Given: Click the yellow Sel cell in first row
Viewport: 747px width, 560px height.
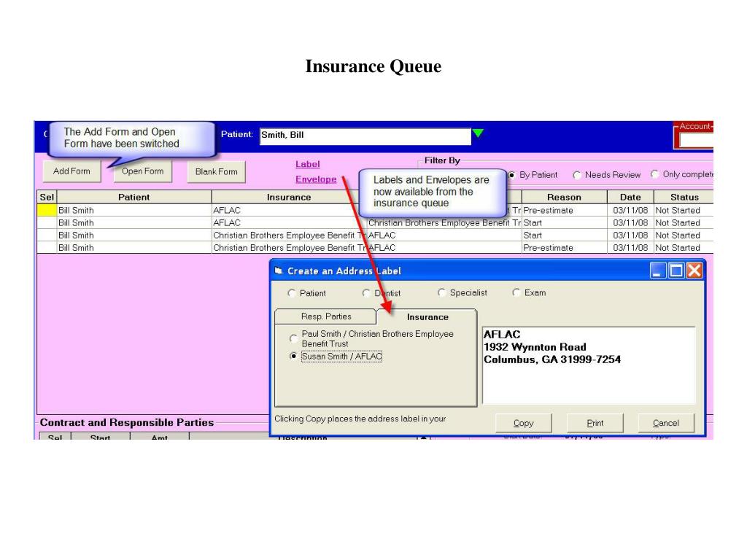Looking at the screenshot, I should coord(47,210).
